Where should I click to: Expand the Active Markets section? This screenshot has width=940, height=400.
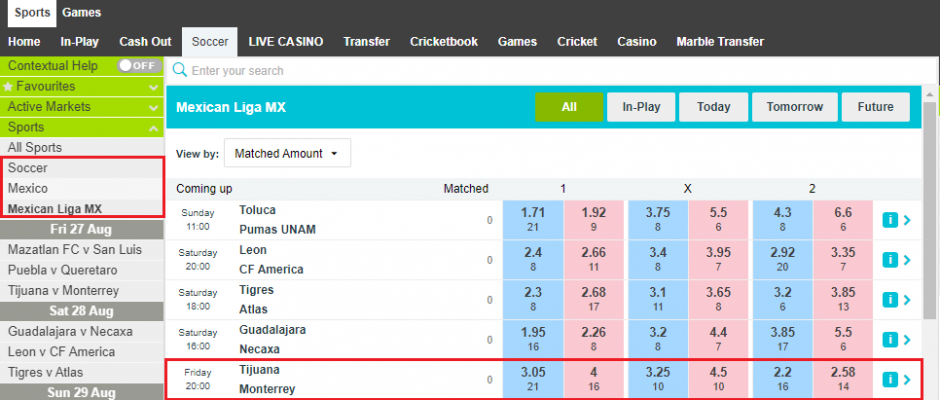pos(153,108)
